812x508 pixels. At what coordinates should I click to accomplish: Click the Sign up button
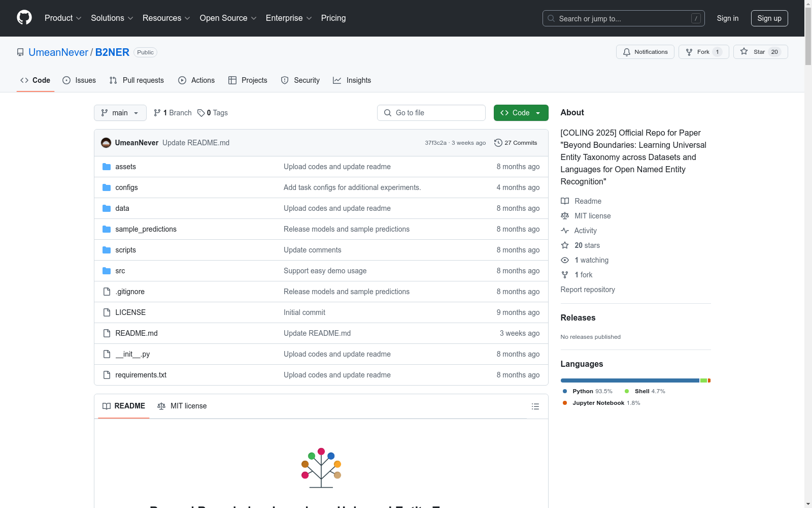(769, 18)
